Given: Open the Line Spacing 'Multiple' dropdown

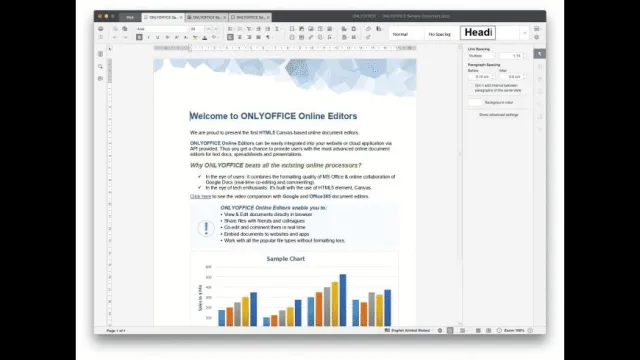Looking at the screenshot, I should click(x=481, y=56).
